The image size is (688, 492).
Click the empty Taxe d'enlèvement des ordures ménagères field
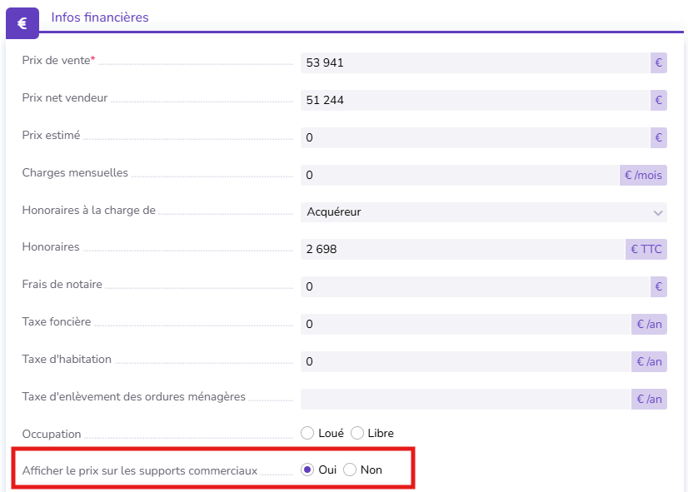point(466,399)
